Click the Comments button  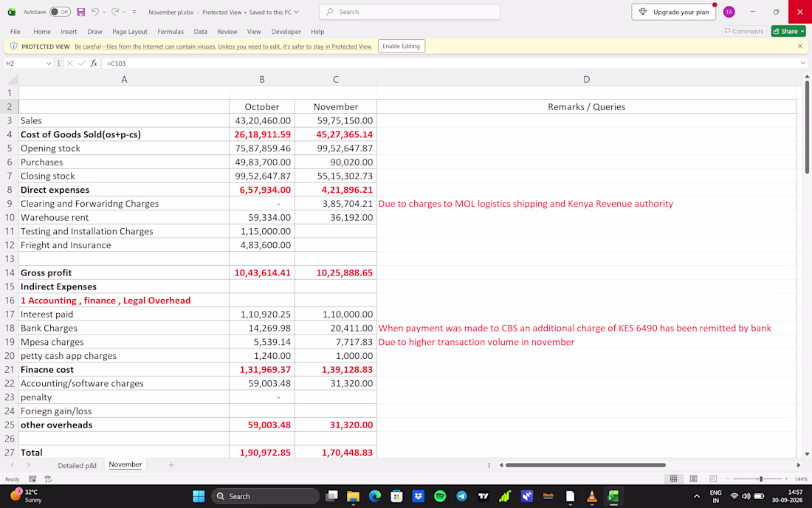(x=743, y=31)
